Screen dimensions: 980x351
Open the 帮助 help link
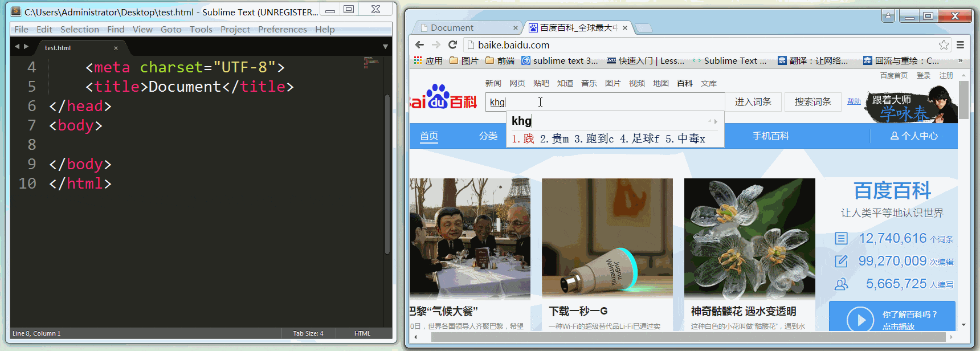[x=854, y=101]
